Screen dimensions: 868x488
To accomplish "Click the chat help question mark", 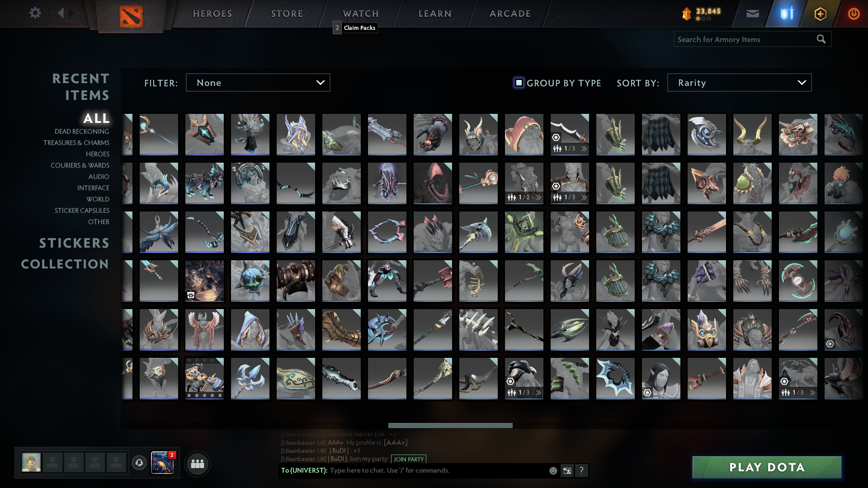I will 581,470.
